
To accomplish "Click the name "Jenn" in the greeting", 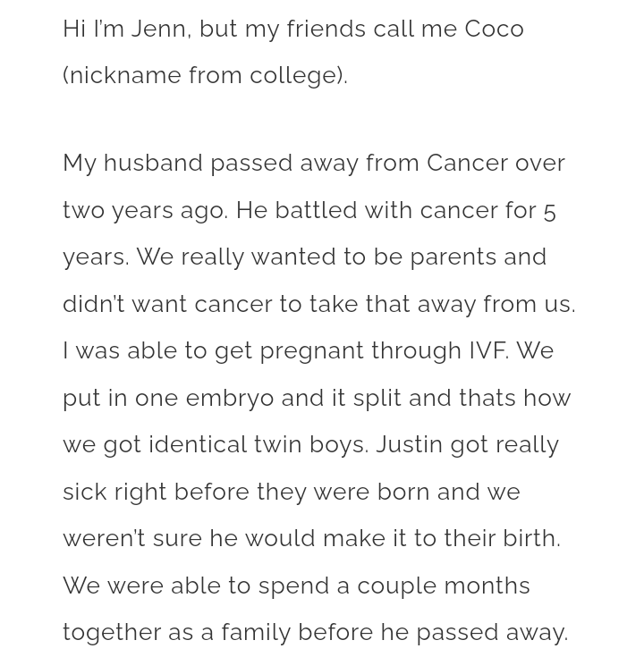I will coord(159,29).
